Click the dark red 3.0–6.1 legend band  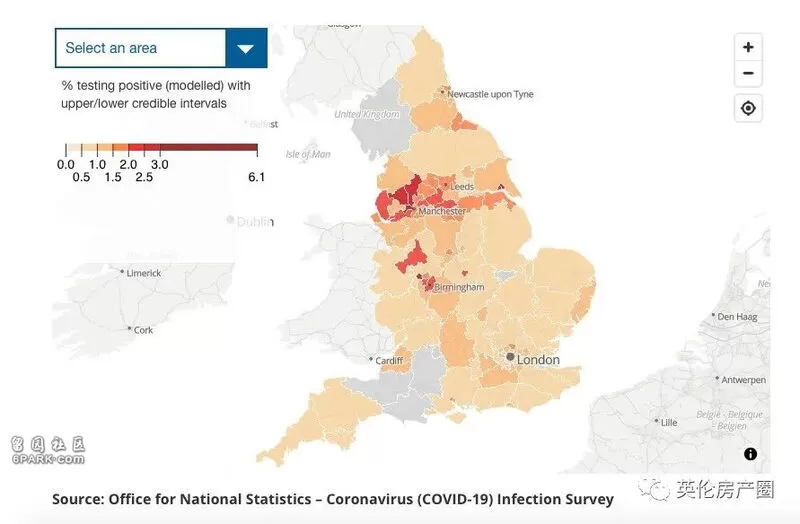[x=209, y=147]
